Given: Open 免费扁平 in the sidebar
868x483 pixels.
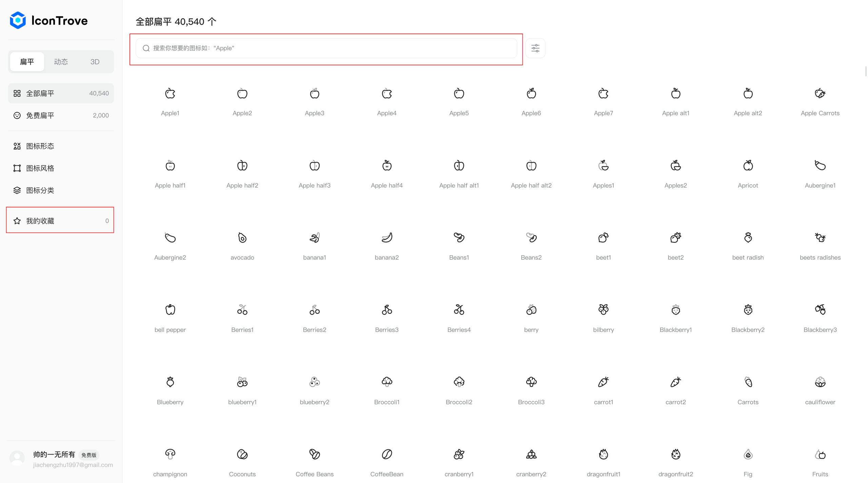Looking at the screenshot, I should click(61, 115).
